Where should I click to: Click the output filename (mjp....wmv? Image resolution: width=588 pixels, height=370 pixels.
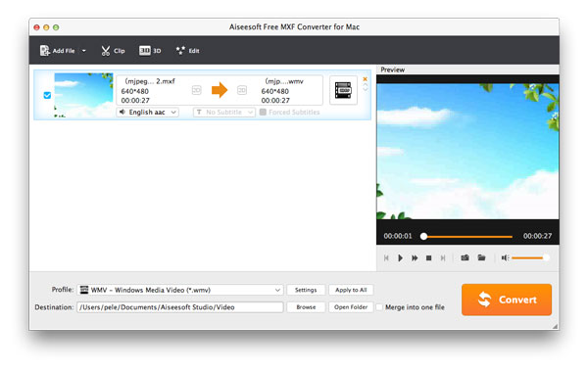284,81
